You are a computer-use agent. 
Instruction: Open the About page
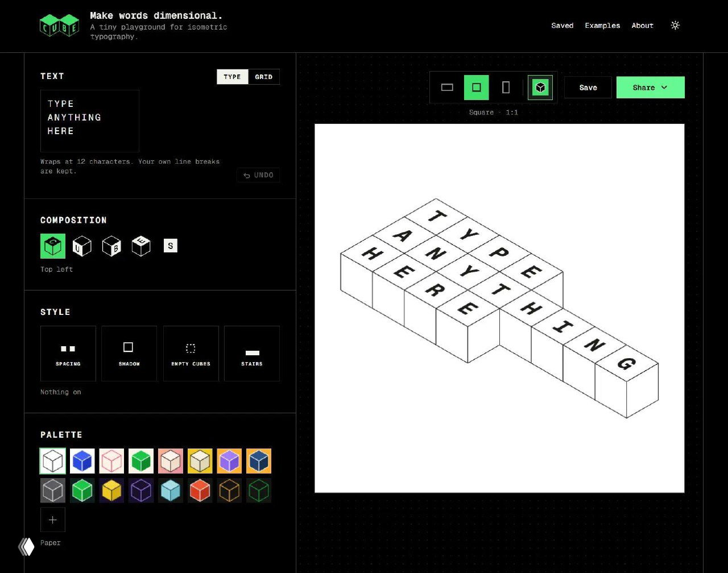[x=642, y=26]
